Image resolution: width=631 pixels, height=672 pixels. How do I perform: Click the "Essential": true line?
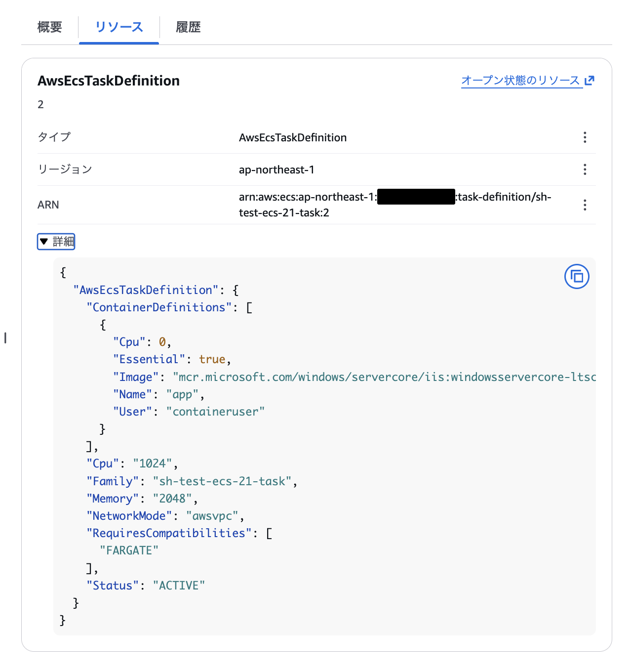[x=172, y=359]
